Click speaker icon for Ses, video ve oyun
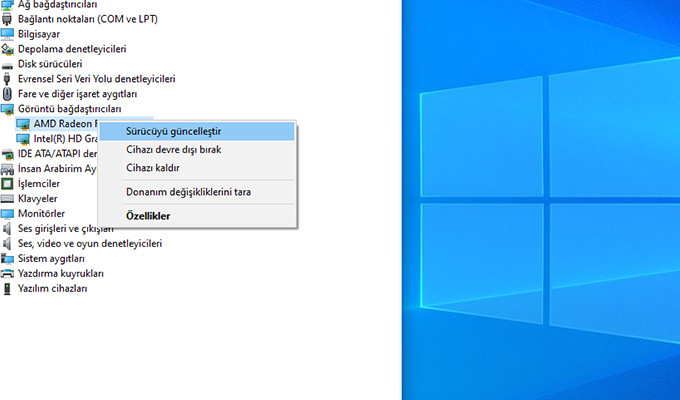The height and width of the screenshot is (400, 680). [x=7, y=243]
